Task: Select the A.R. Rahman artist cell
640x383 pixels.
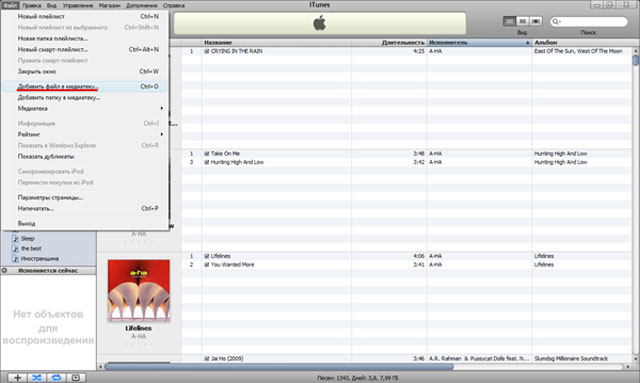Action: tap(479, 359)
